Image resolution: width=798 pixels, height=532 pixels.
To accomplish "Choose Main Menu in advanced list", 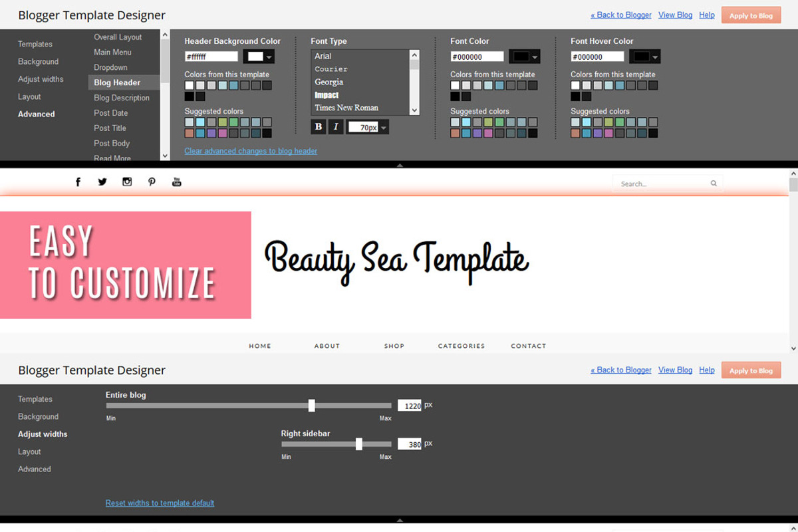I will 112,52.
